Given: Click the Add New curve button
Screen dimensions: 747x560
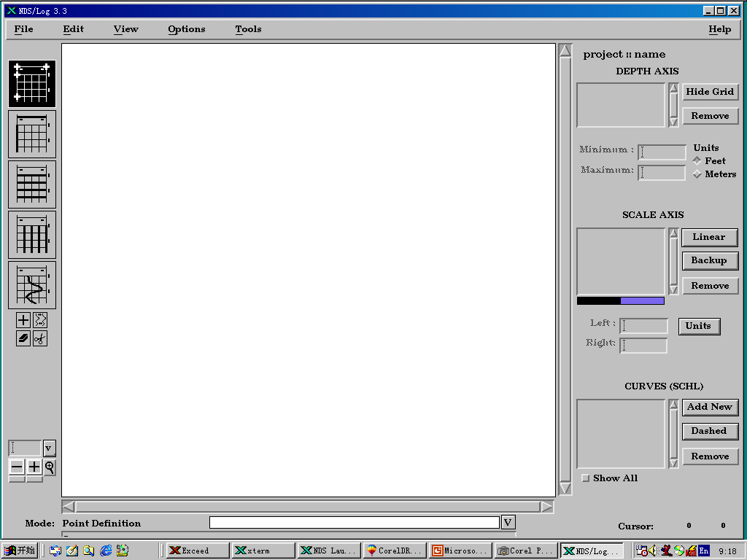Looking at the screenshot, I should pyautogui.click(x=710, y=407).
